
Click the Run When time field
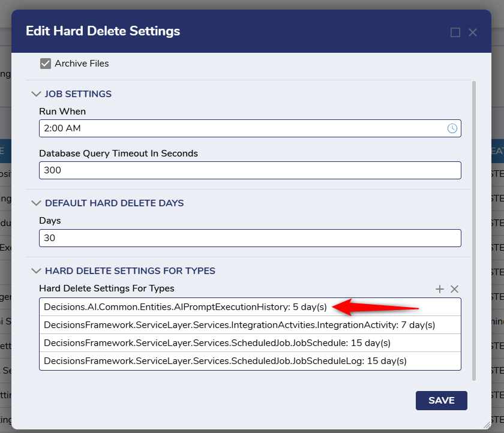(x=250, y=128)
